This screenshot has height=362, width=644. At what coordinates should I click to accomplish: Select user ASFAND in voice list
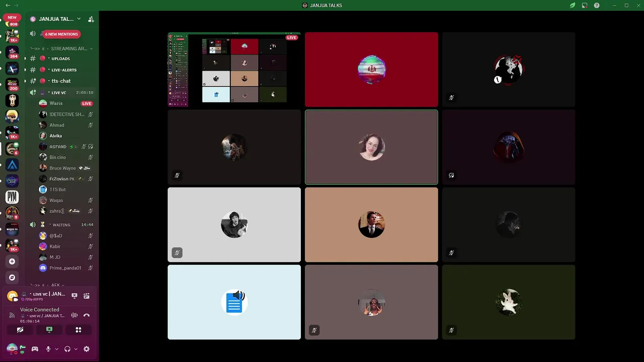point(66,147)
